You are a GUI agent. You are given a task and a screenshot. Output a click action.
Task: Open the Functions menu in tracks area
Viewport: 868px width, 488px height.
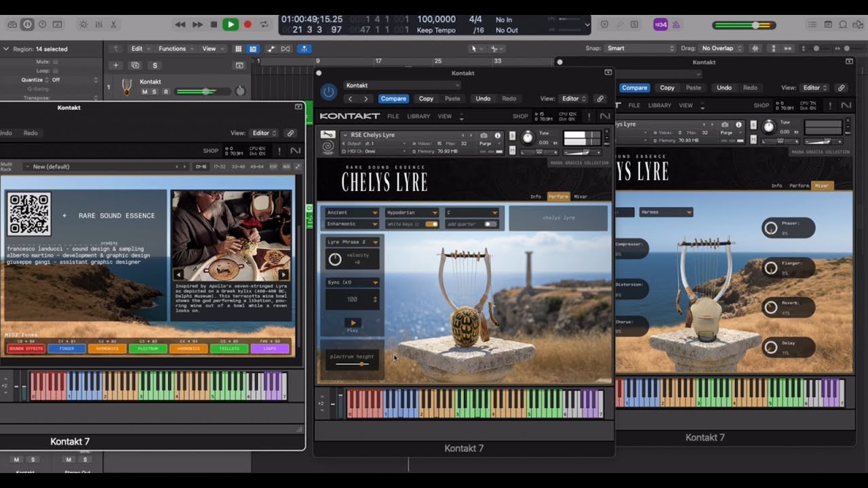click(176, 49)
